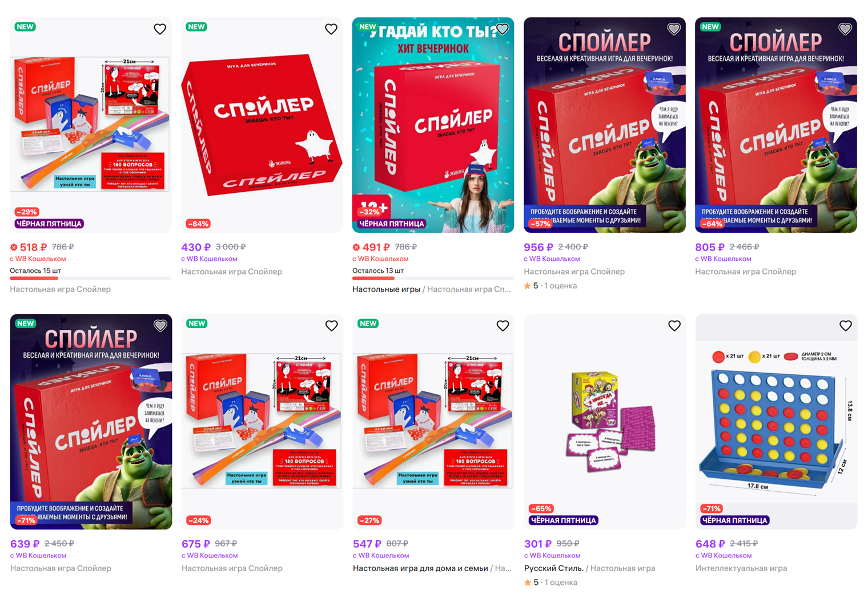Favorite the 301 ₽ Русский Стиль game
The height and width of the screenshot is (606, 868).
pyautogui.click(x=674, y=326)
